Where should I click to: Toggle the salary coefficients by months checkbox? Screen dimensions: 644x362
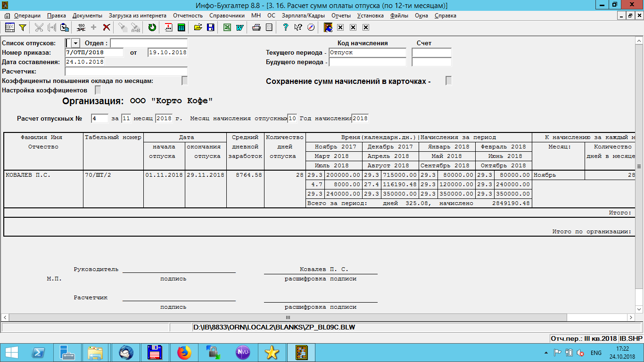(185, 81)
